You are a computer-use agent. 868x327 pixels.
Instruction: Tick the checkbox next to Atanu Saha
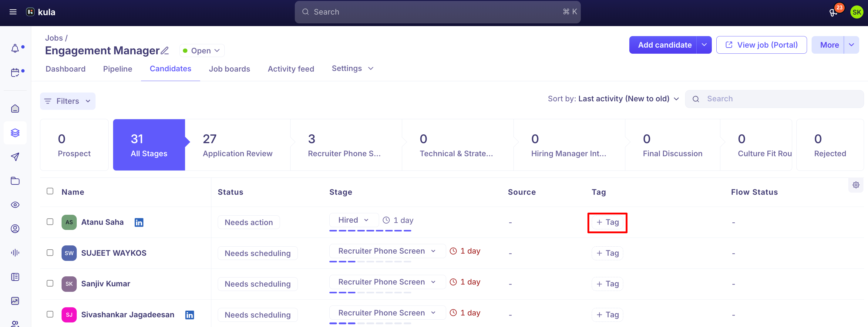point(50,221)
